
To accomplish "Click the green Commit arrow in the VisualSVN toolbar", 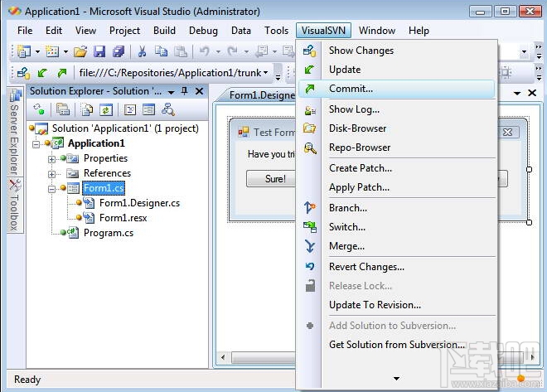I will pos(62,73).
